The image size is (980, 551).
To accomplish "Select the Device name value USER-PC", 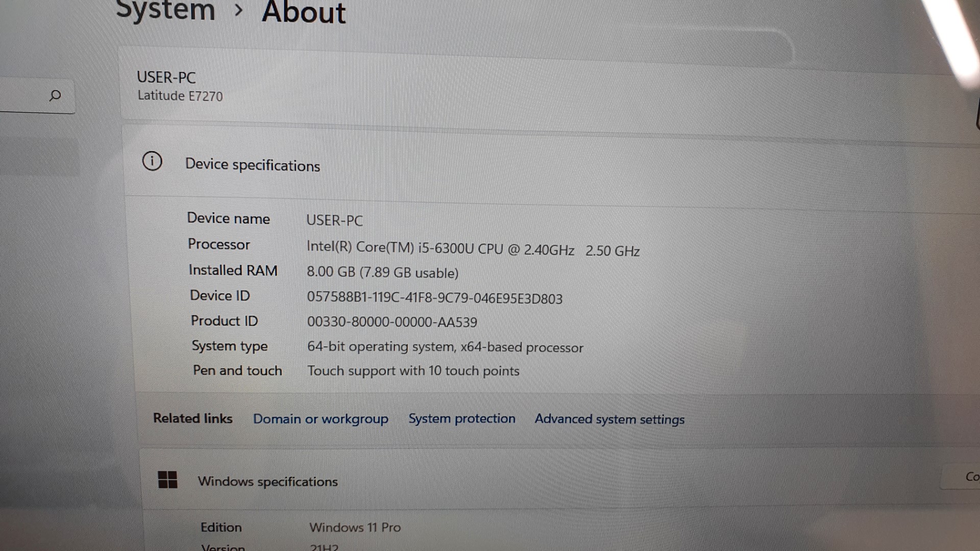I will coord(334,220).
